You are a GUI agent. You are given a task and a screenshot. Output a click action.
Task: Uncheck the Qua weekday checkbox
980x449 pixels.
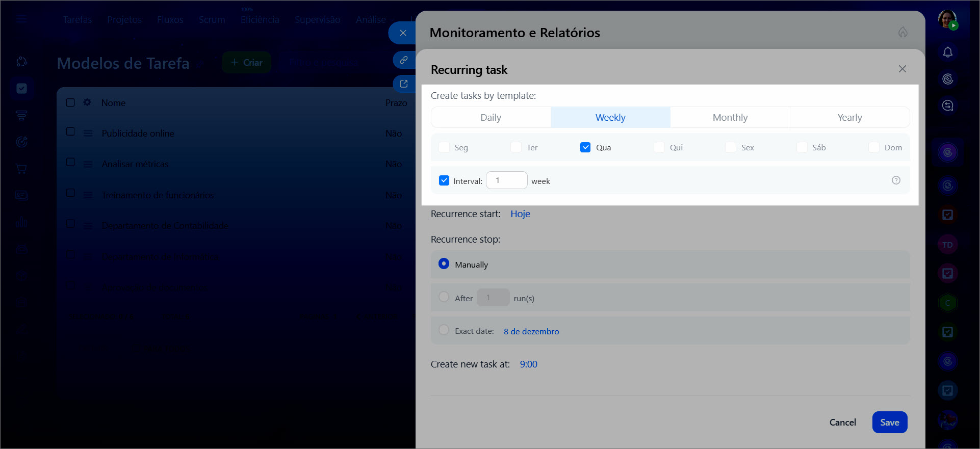coord(585,147)
